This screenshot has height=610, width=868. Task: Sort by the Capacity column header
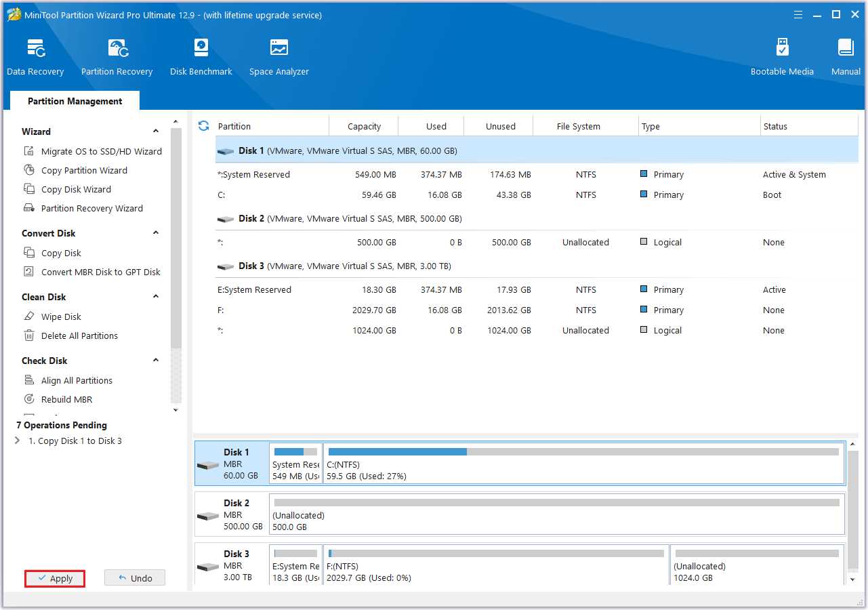pyautogui.click(x=364, y=126)
